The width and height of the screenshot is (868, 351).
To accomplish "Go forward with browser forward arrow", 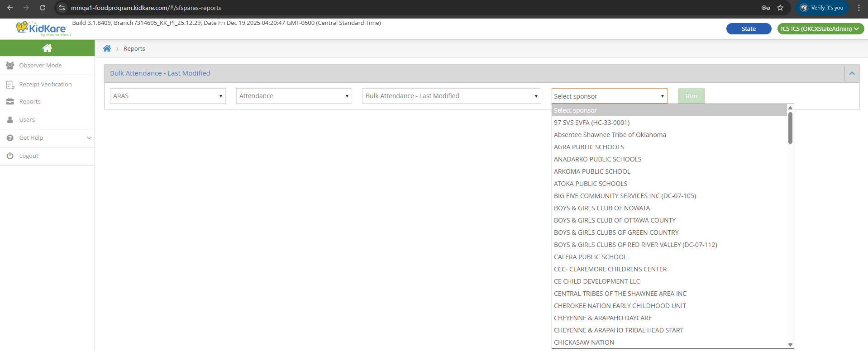I will point(26,8).
